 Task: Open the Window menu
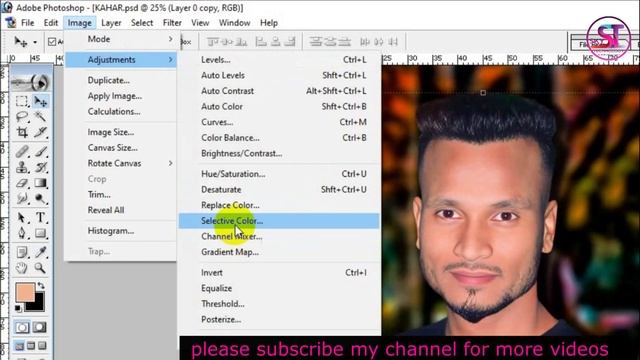pyautogui.click(x=234, y=23)
